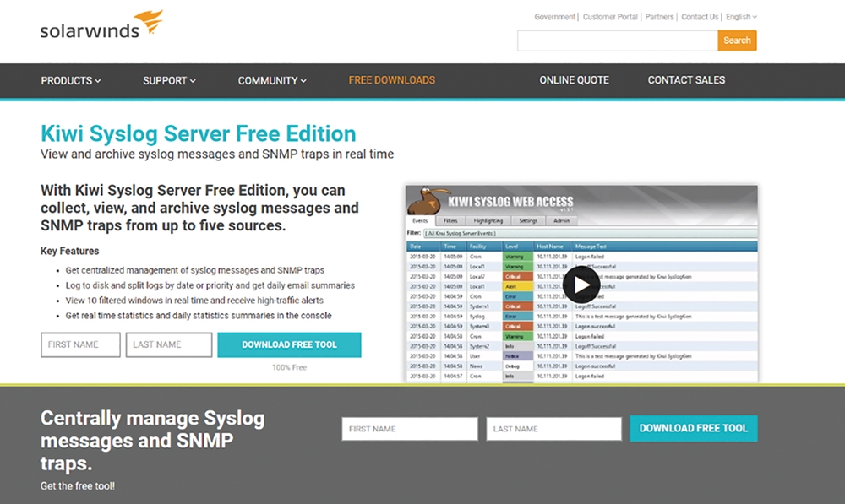This screenshot has height=504, width=845.
Task: Open the Partners link
Action: point(660,17)
